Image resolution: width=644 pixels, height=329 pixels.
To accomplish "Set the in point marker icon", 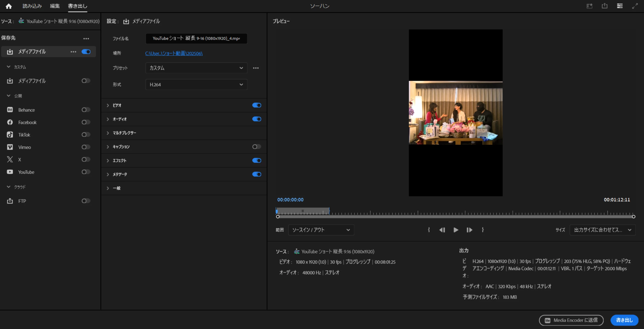I will pos(429,230).
